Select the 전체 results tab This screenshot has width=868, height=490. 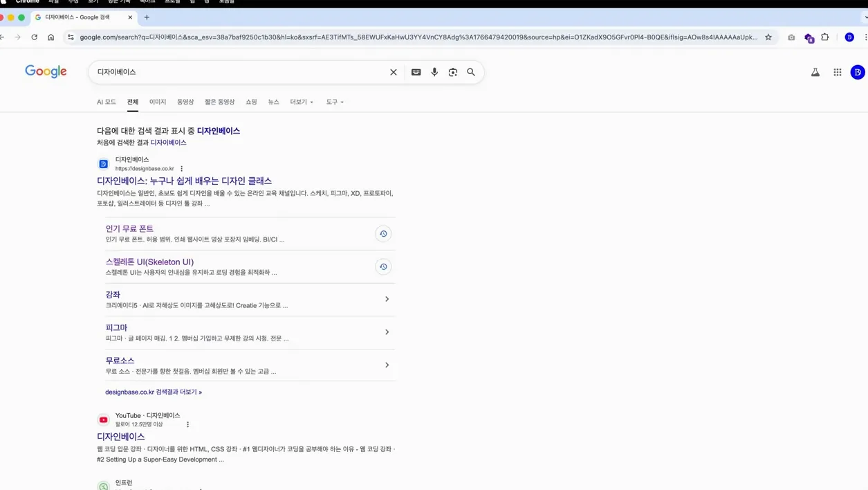(133, 102)
